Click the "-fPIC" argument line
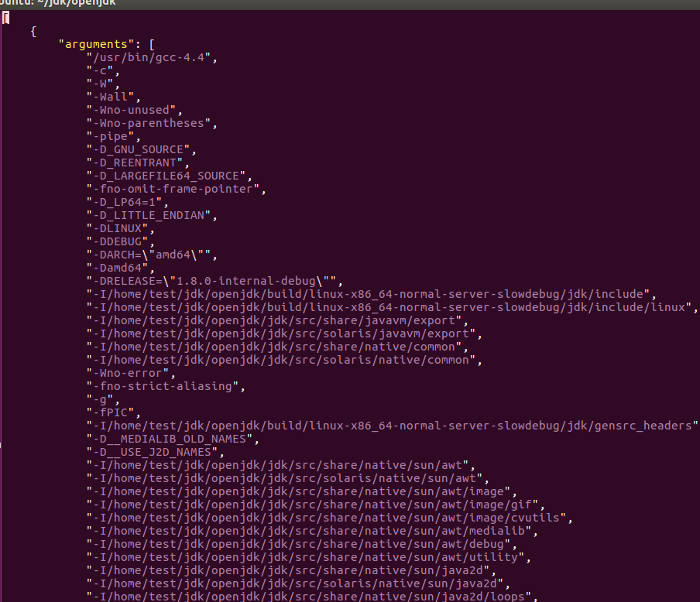 coord(113,412)
